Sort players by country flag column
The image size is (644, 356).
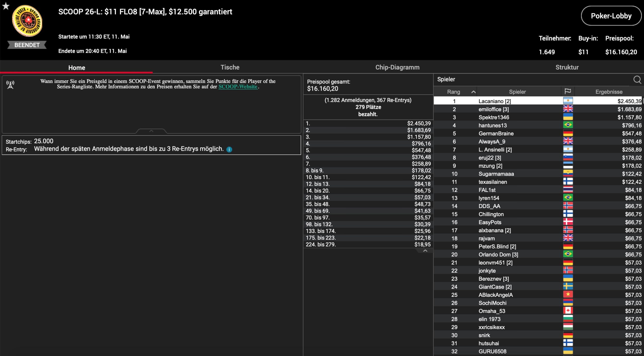pyautogui.click(x=568, y=91)
